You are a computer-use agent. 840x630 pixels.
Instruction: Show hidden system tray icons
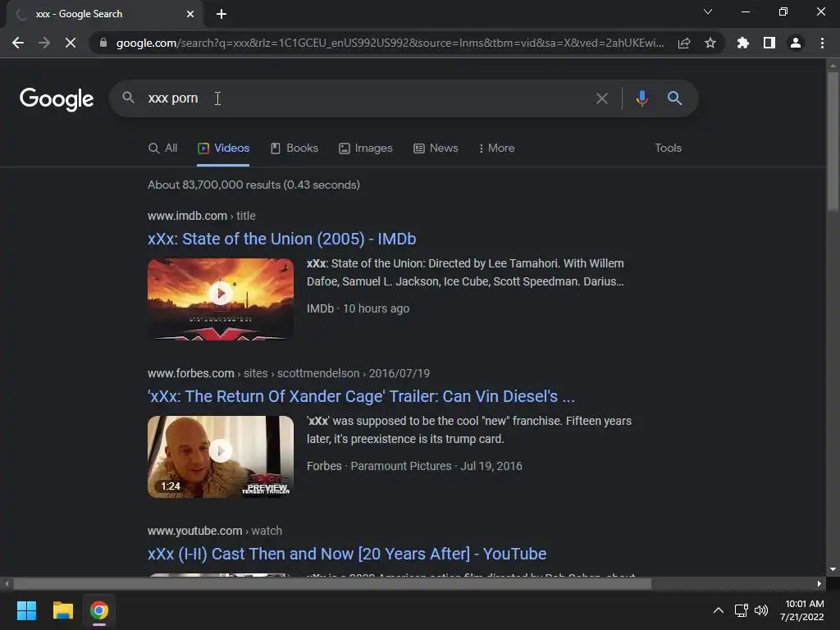pos(719,610)
